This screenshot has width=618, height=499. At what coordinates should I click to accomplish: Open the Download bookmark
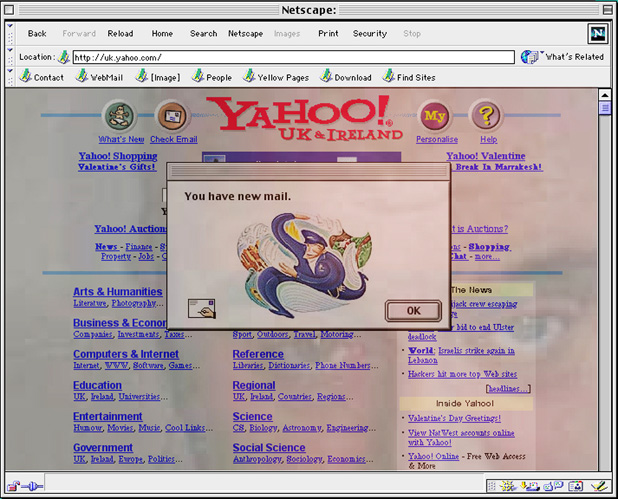(346, 76)
